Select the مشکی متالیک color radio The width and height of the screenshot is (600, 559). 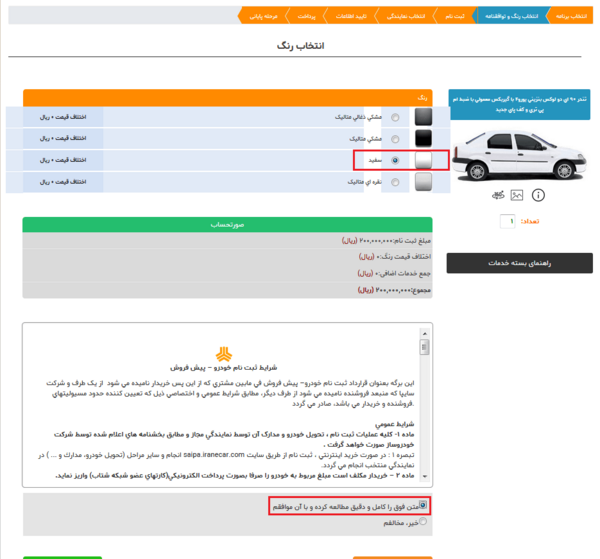point(395,139)
